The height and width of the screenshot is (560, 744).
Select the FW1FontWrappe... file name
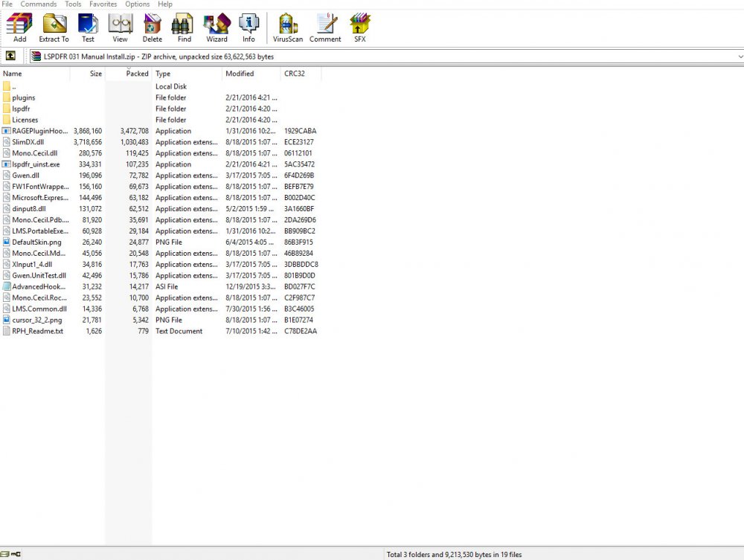[x=40, y=187]
